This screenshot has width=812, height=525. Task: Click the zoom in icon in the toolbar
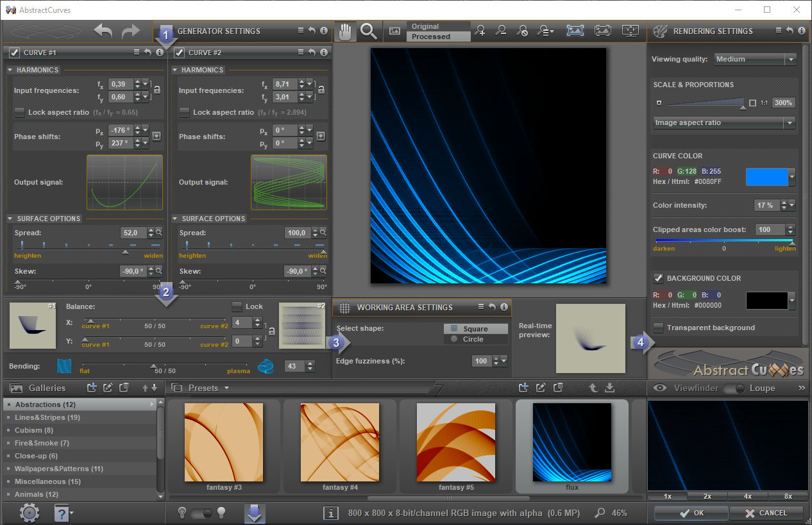point(480,31)
